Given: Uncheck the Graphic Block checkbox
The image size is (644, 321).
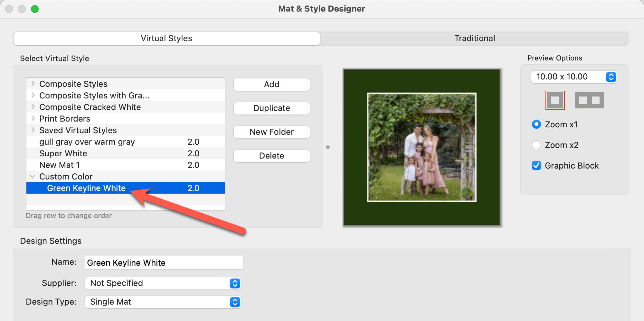Looking at the screenshot, I should click(536, 166).
